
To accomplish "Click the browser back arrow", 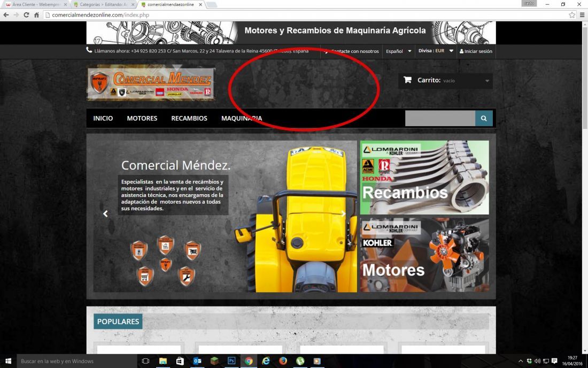I will [x=6, y=15].
